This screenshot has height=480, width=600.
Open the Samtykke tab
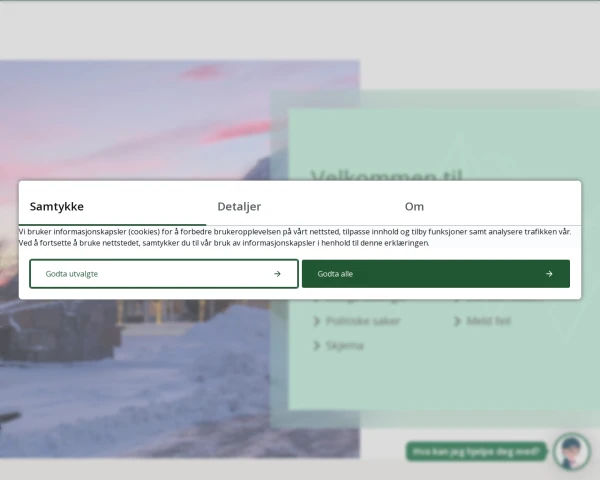[112, 207]
